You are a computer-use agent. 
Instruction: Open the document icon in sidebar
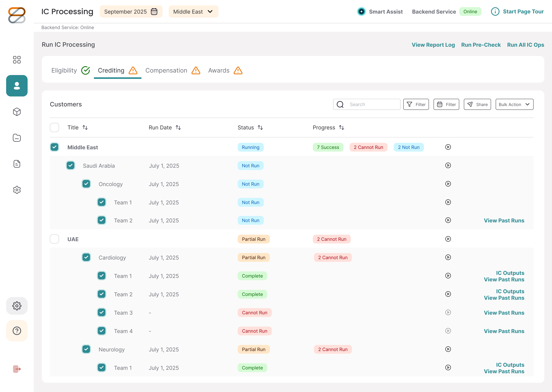[x=17, y=164]
